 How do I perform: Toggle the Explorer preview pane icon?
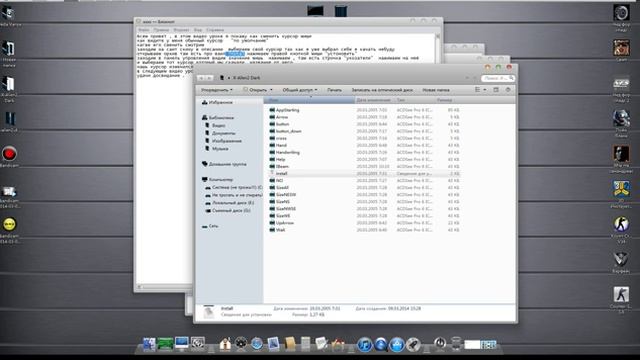(496, 89)
